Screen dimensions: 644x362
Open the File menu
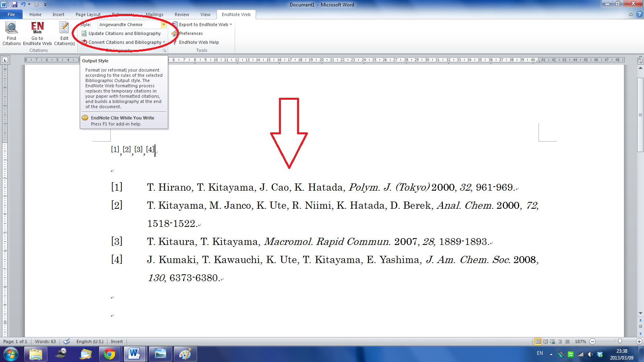click(11, 14)
